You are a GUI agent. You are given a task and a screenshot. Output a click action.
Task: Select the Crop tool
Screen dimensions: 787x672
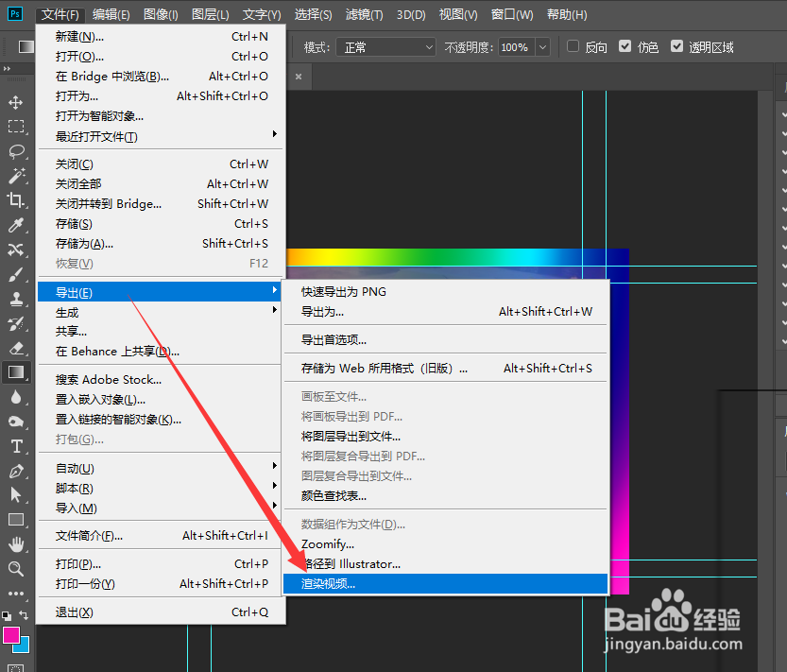pyautogui.click(x=14, y=200)
